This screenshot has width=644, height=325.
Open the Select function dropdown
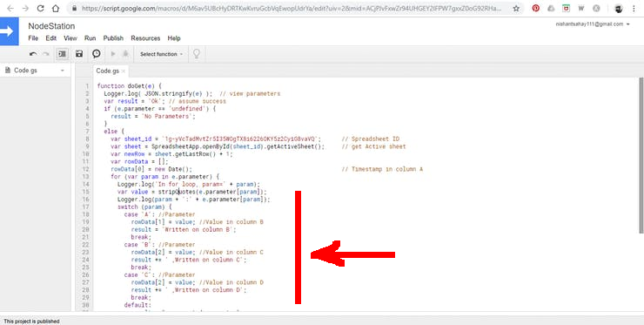coord(161,54)
